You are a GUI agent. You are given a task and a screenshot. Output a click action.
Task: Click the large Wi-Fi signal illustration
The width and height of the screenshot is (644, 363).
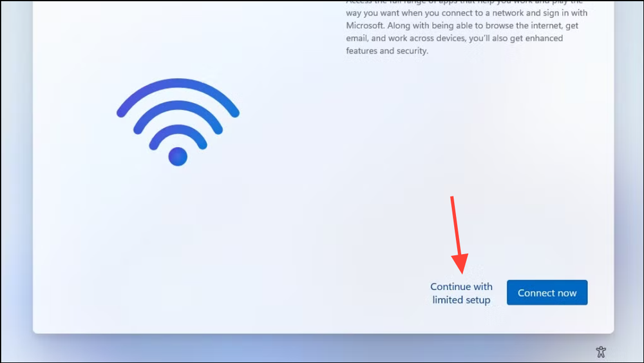[x=178, y=122]
